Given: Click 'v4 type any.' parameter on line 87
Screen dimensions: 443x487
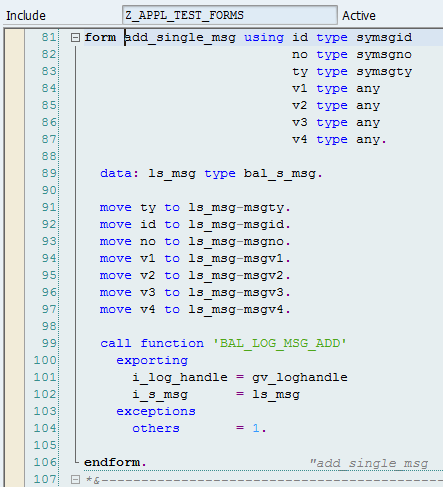Looking at the screenshot, I should click(339, 140).
